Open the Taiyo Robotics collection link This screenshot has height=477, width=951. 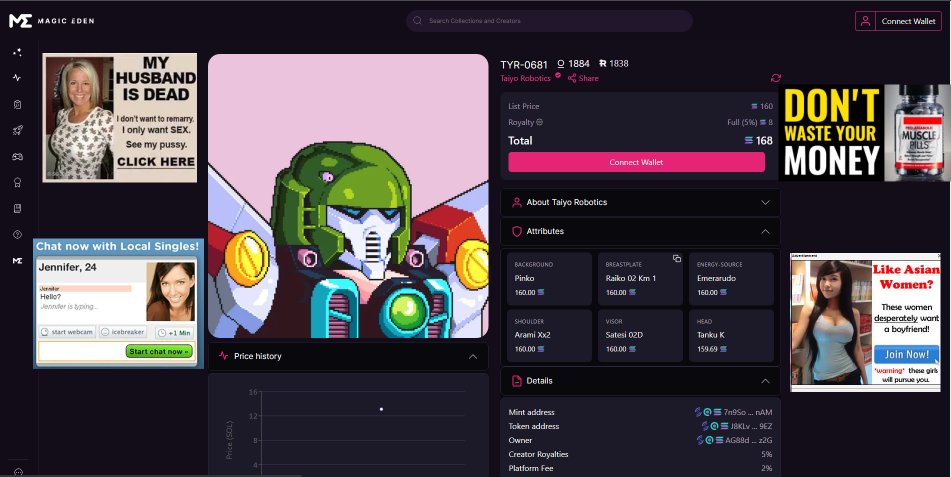click(525, 78)
